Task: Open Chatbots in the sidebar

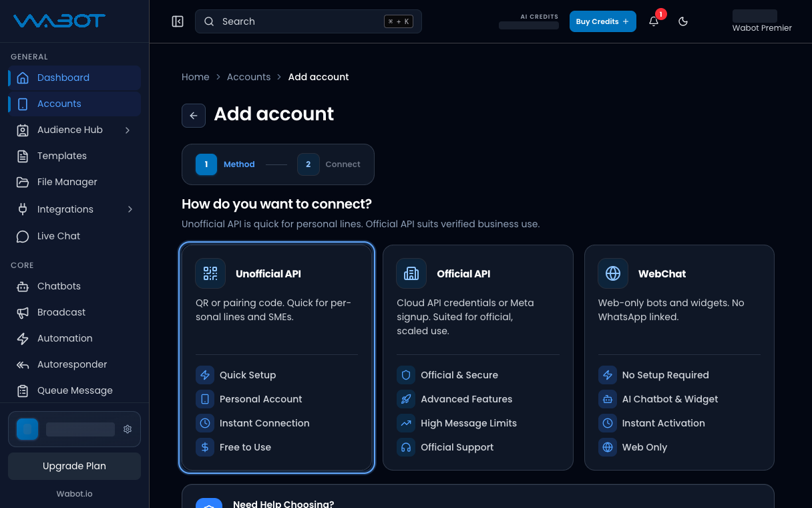Action: 75,286
